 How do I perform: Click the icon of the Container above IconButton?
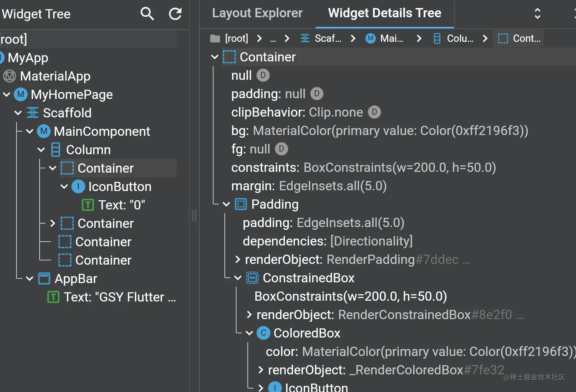pos(67,168)
